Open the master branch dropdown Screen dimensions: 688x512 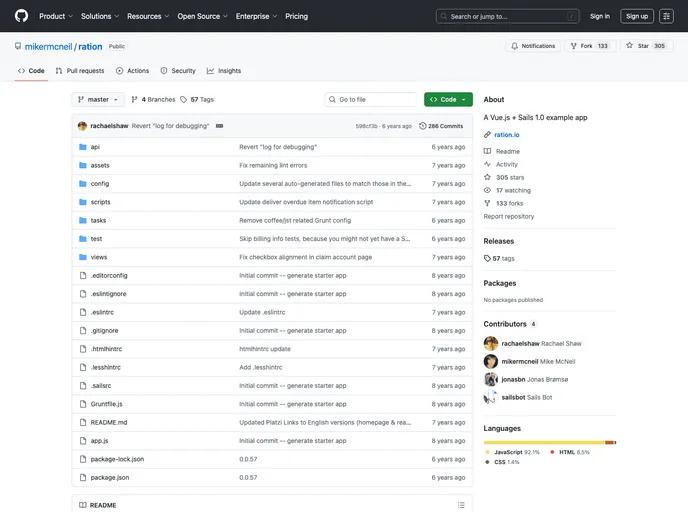98,100
